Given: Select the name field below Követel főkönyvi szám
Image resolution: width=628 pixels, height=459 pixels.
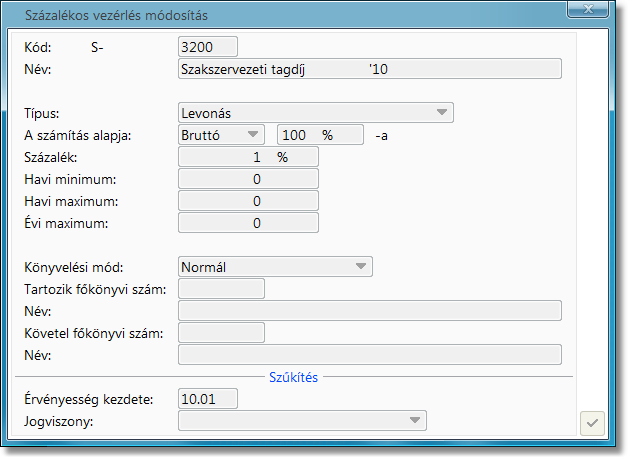Looking at the screenshot, I should tap(369, 355).
